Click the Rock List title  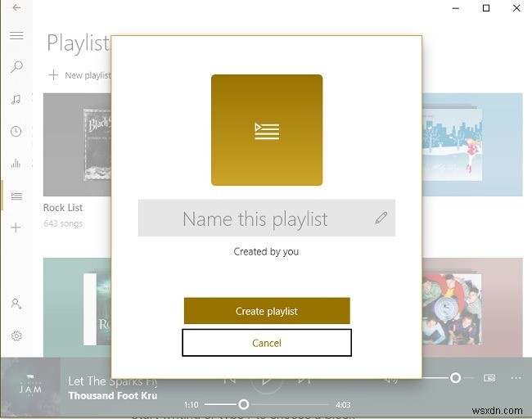pyautogui.click(x=63, y=208)
